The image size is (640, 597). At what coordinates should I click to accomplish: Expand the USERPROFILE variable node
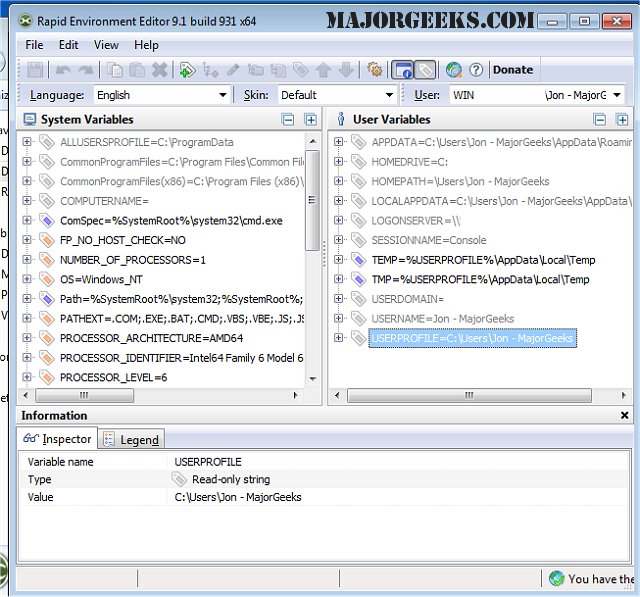coord(338,337)
